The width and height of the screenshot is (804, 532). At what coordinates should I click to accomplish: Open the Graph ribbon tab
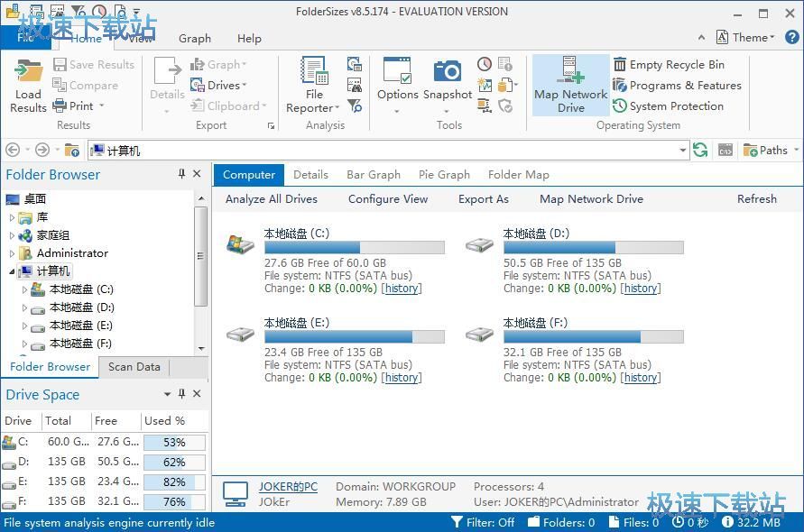pos(195,39)
